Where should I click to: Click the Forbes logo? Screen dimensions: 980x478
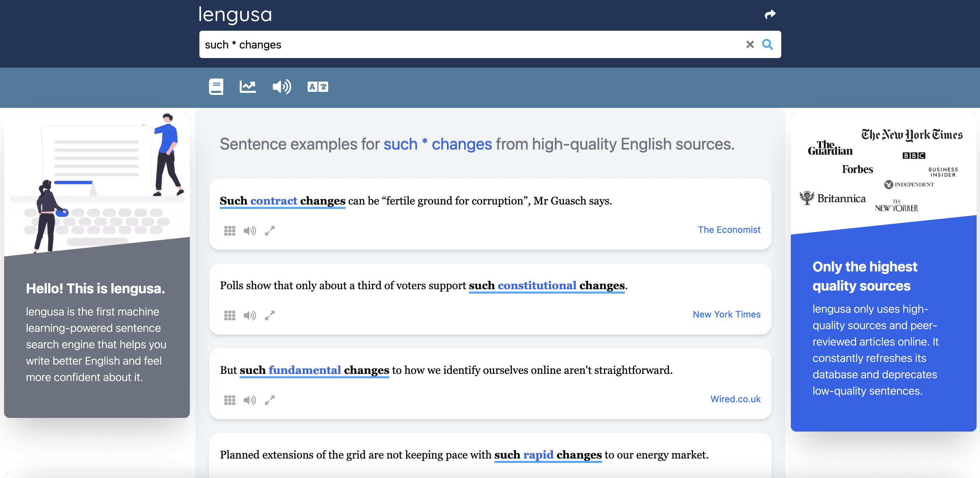tap(857, 169)
